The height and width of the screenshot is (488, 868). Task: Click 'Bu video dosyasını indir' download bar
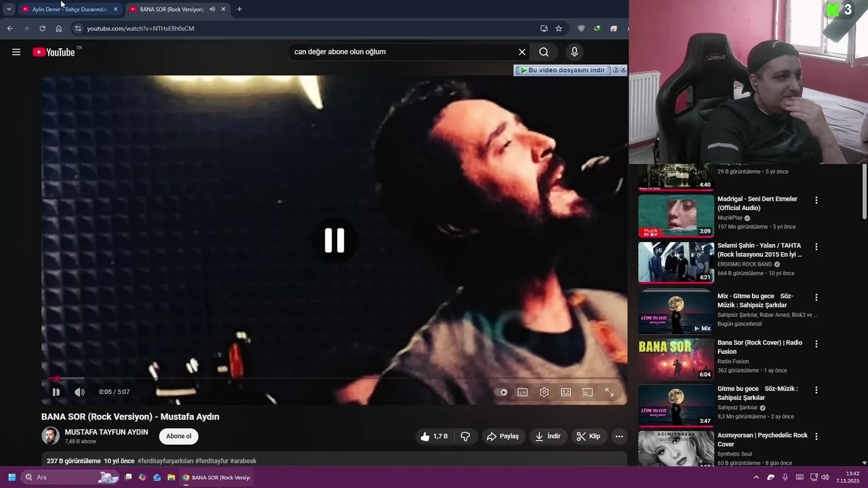562,70
